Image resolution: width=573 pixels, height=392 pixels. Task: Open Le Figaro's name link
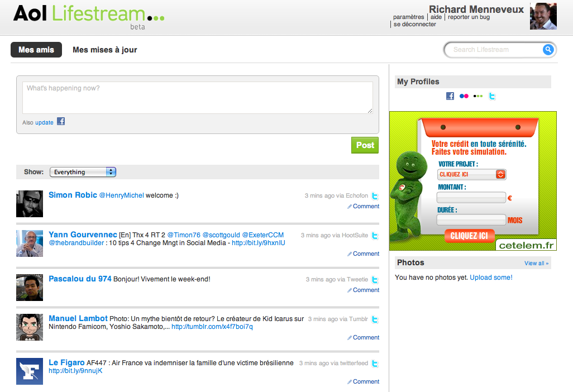(x=66, y=362)
